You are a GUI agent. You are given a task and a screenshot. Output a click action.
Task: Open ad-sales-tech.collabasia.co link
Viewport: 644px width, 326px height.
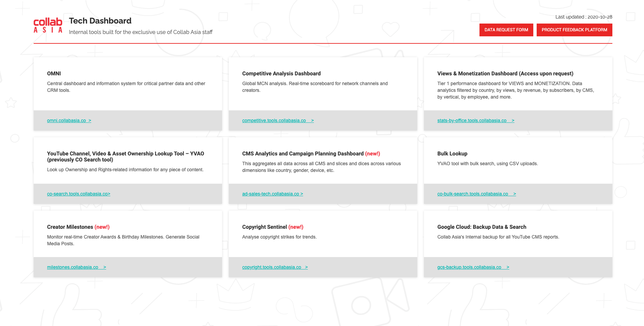pyautogui.click(x=273, y=194)
